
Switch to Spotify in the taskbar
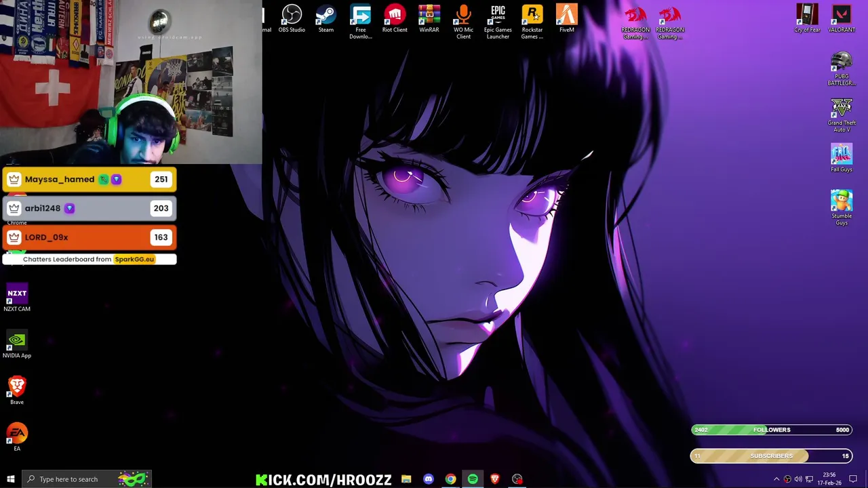coord(473,479)
